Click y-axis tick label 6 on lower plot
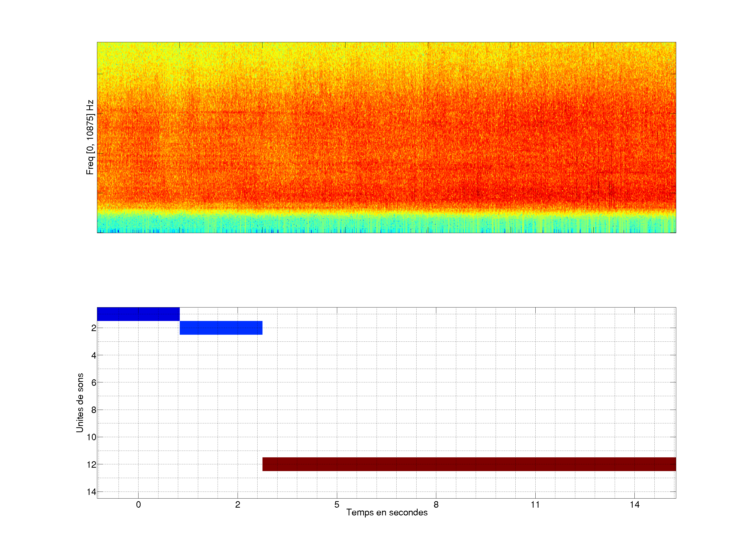747x560 pixels. (94, 383)
